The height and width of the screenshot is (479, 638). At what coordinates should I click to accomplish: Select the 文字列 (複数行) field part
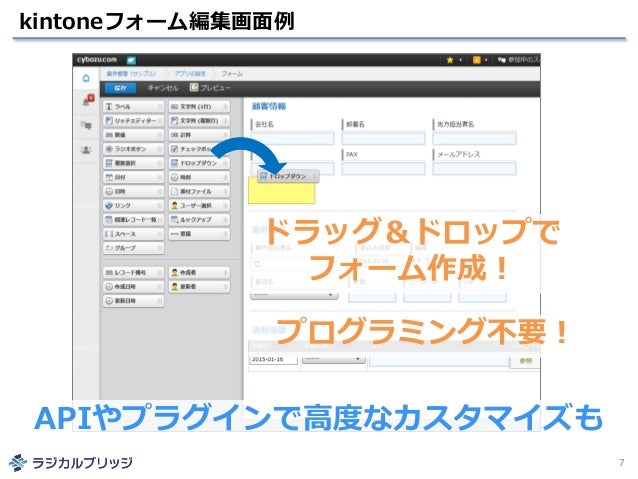click(x=199, y=121)
